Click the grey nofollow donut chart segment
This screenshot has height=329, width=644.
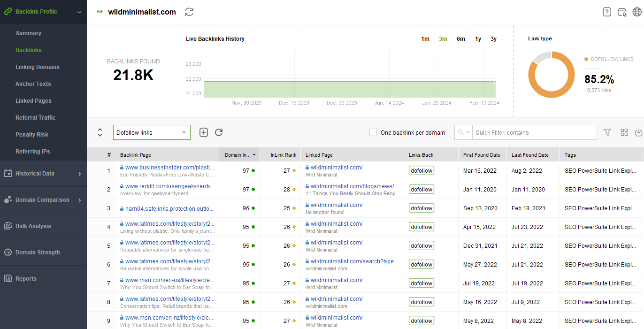[x=541, y=57]
